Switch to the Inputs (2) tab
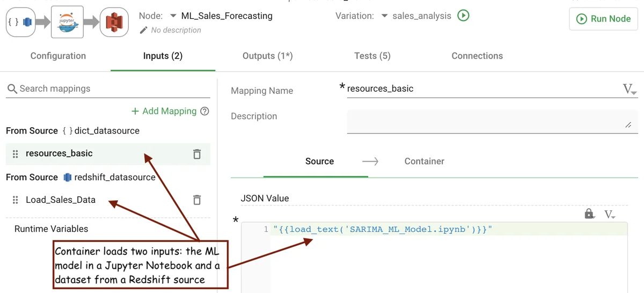Screen dimensions: 644x293 163,56
